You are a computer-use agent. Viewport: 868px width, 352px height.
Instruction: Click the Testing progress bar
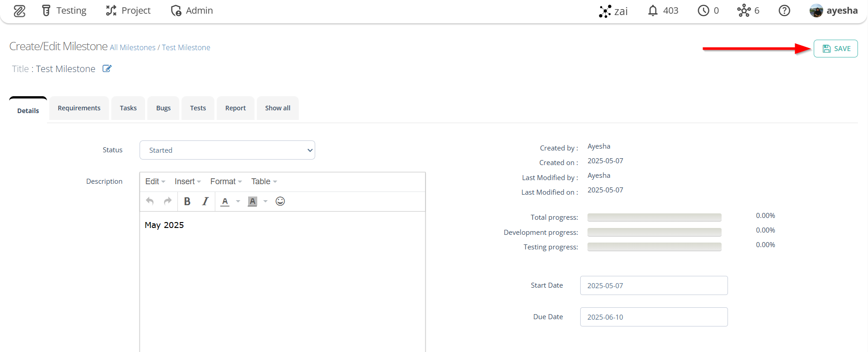[655, 247]
